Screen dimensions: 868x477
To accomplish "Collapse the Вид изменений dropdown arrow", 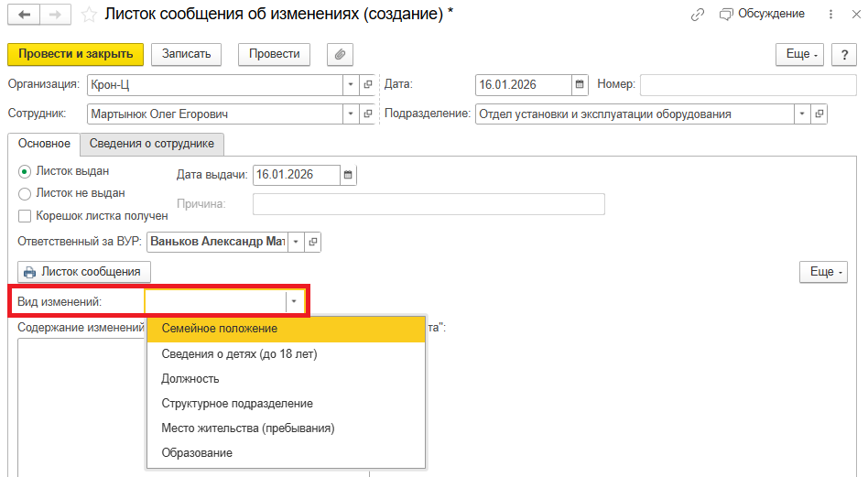I will pyautogui.click(x=294, y=301).
